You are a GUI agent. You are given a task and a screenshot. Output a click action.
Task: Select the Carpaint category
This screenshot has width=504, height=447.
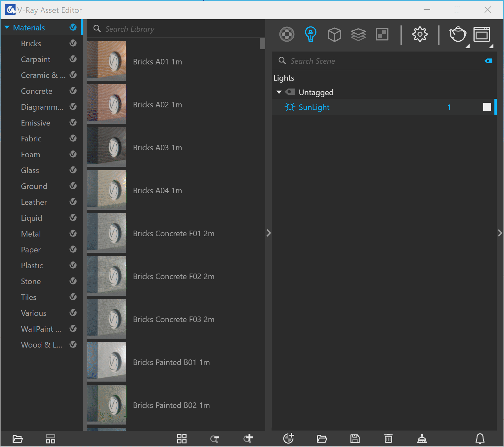point(35,59)
